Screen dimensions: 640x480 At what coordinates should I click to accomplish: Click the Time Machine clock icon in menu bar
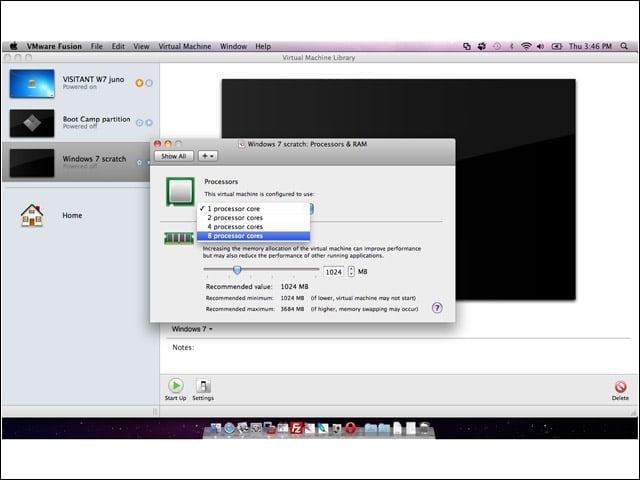point(497,46)
